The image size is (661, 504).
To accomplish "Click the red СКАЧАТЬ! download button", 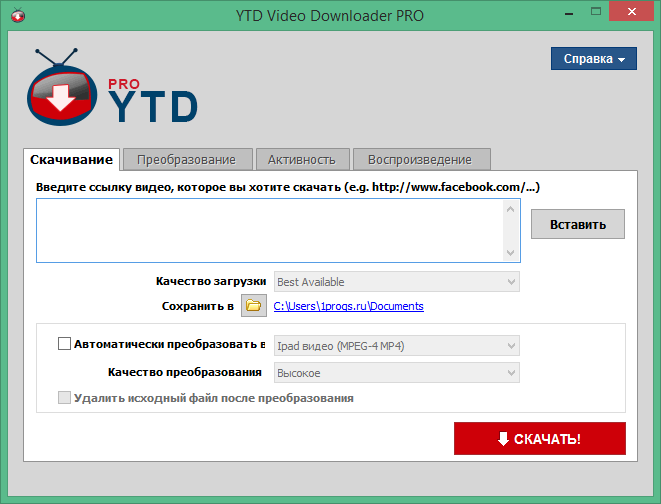I will (x=540, y=439).
